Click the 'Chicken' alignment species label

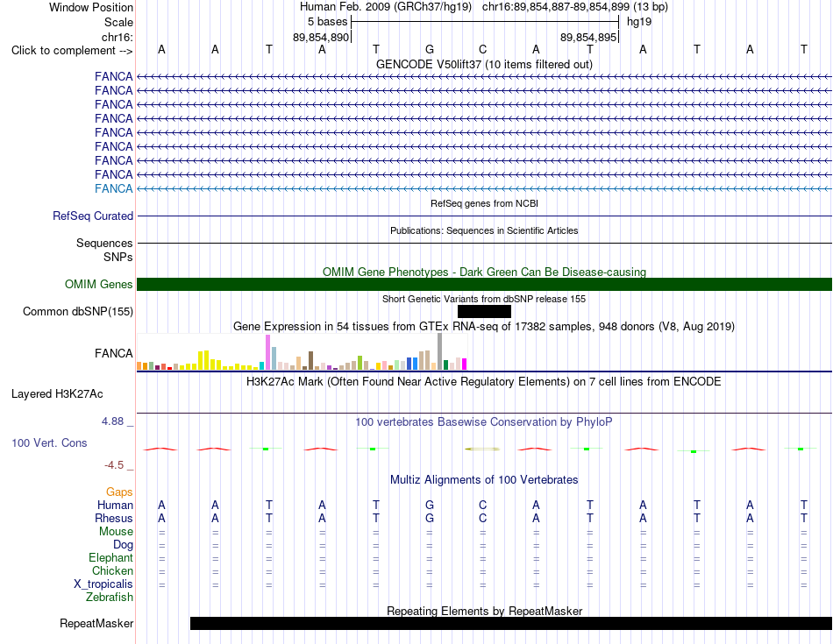[x=112, y=570]
